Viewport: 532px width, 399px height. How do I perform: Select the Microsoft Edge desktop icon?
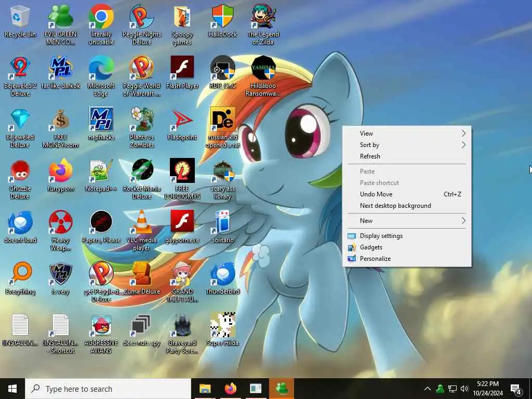click(x=101, y=76)
